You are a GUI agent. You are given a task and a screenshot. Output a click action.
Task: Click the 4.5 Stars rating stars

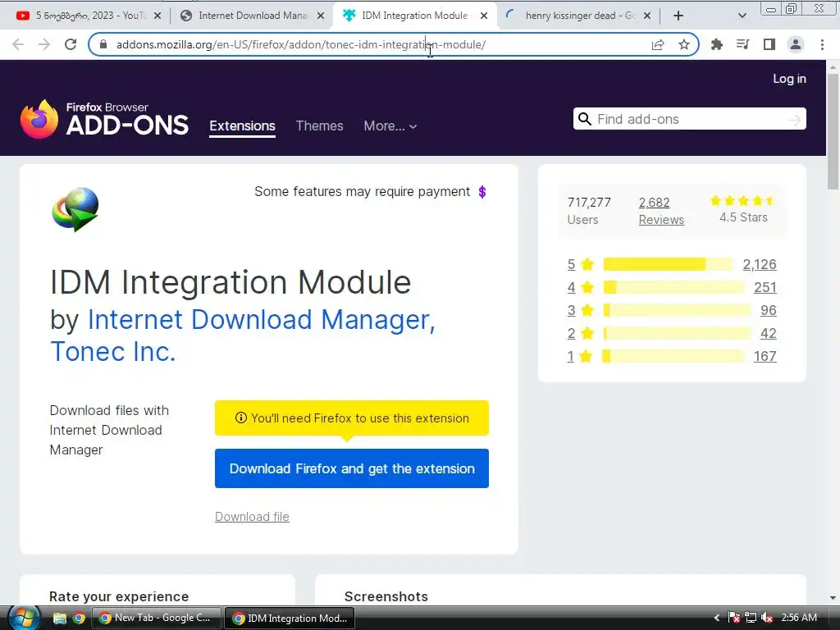point(742,201)
